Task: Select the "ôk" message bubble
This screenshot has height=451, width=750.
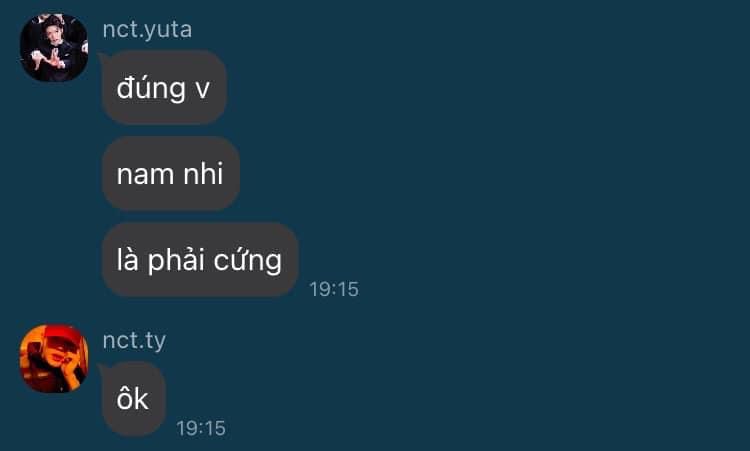Action: 133,399
